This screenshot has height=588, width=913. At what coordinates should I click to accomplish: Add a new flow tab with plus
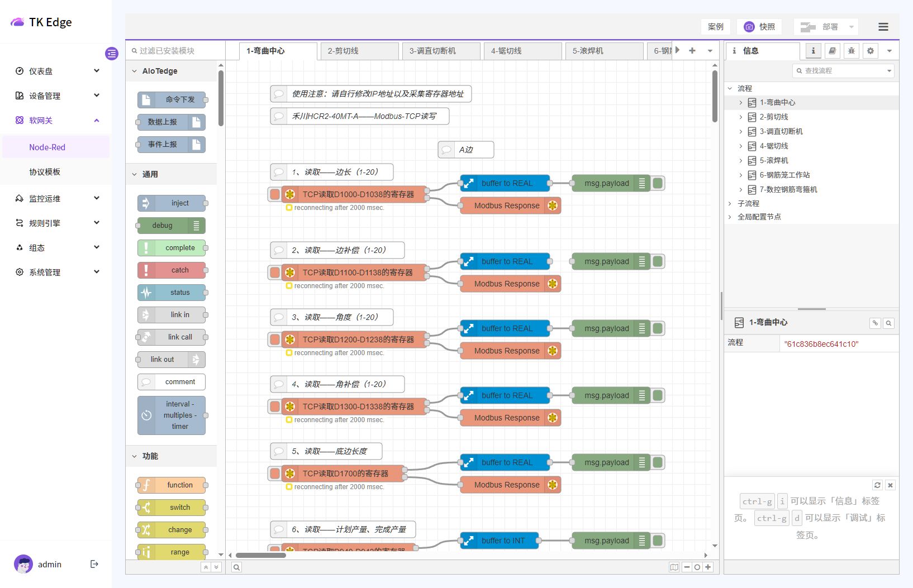(x=692, y=51)
